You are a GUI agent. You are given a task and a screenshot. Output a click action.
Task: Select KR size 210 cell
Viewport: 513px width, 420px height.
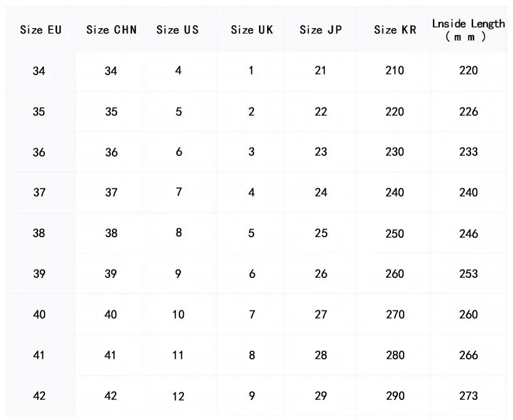395,71
